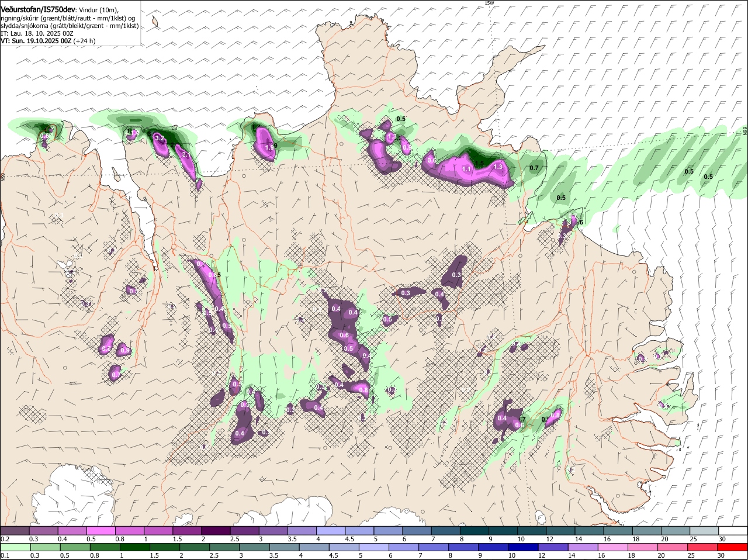The width and height of the screenshot is (748, 560).
Task: Pick the white upper swatch after 30
Action: [733, 530]
